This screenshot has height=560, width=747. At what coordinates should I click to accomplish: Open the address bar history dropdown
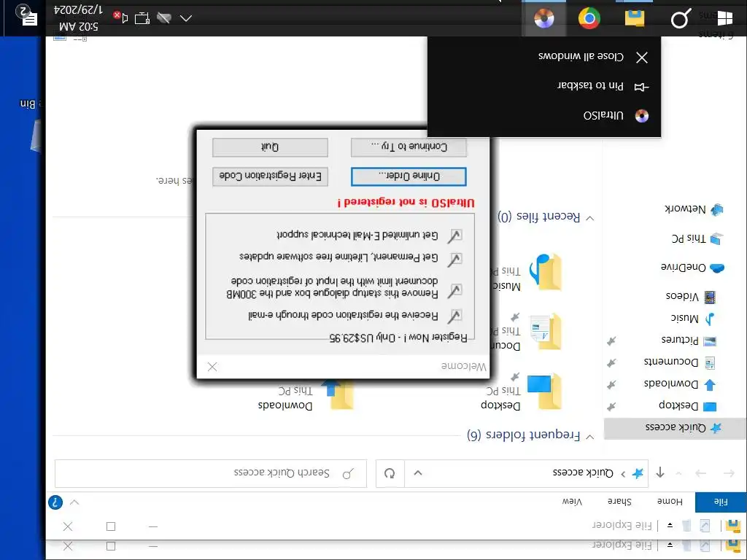click(418, 473)
